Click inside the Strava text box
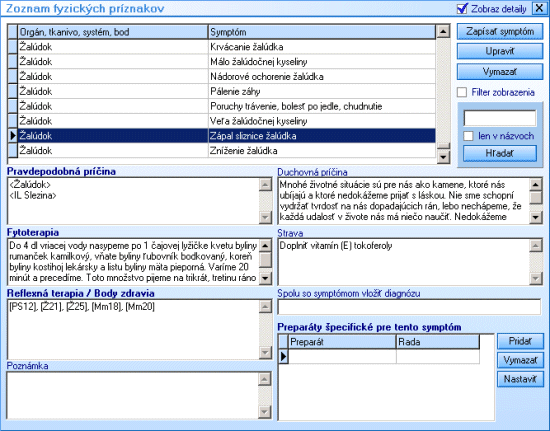Image resolution: width=550 pixels, height=431 pixels. [x=403, y=262]
